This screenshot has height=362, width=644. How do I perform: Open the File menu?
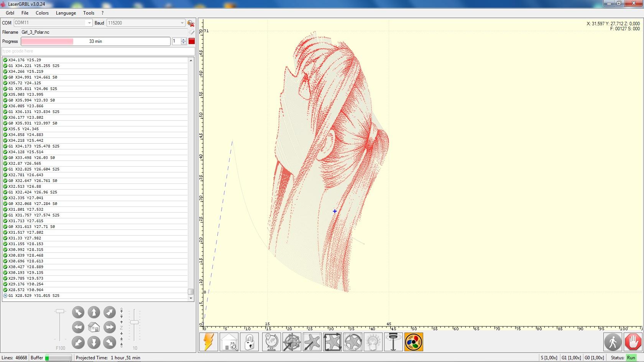(25, 13)
